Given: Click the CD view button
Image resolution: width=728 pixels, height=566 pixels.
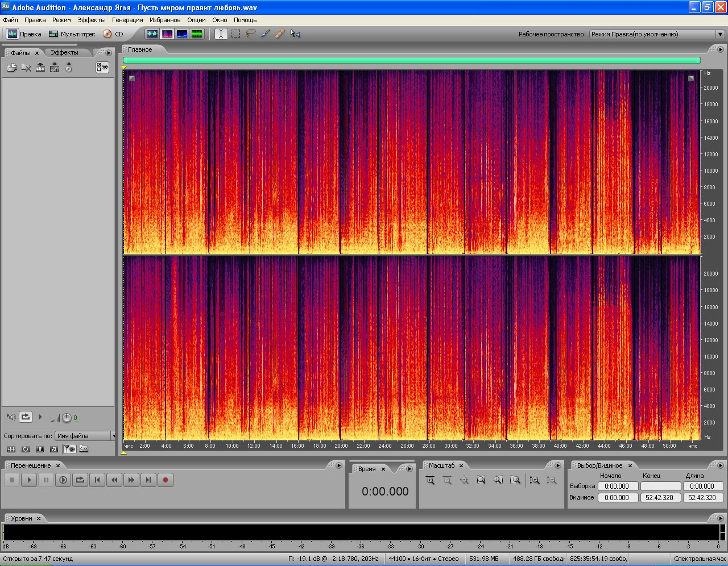Looking at the screenshot, I should (113, 34).
